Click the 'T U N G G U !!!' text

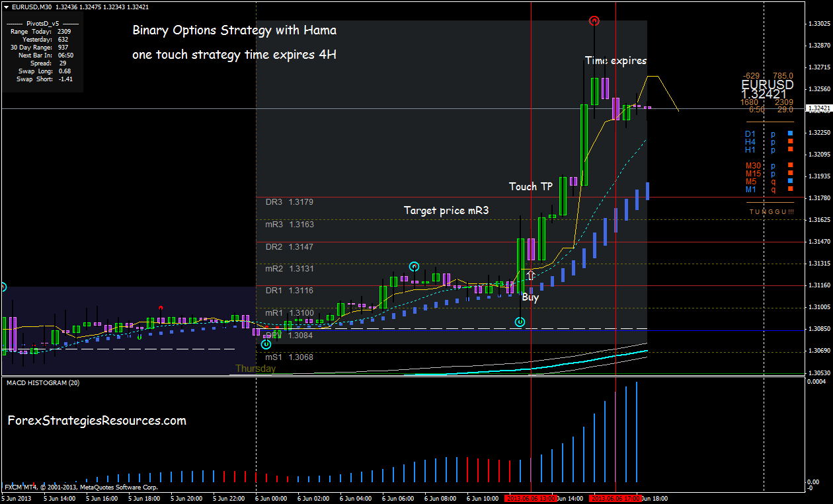772,211
